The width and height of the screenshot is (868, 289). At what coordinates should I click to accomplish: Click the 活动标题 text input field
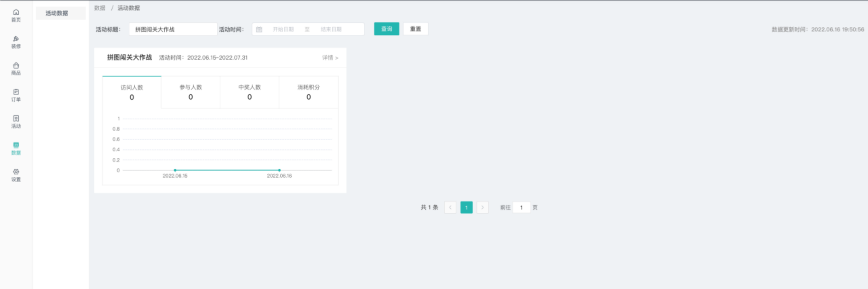pos(173,30)
